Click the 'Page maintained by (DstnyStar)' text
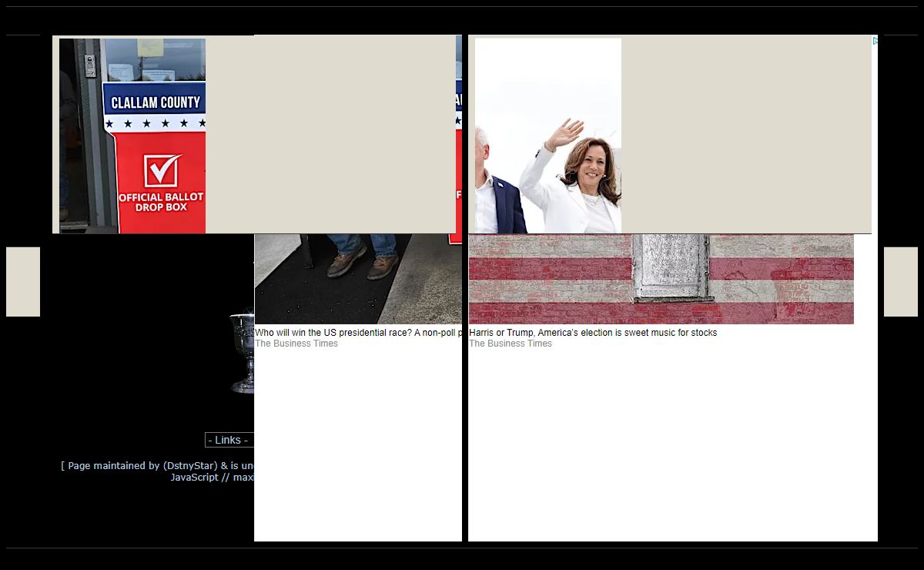This screenshot has height=570, width=924. click(x=157, y=465)
